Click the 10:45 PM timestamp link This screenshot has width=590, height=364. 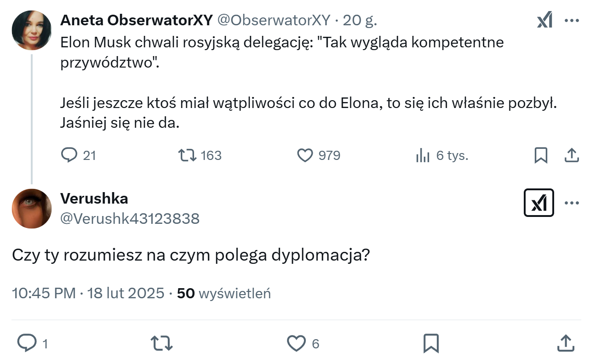point(44,293)
